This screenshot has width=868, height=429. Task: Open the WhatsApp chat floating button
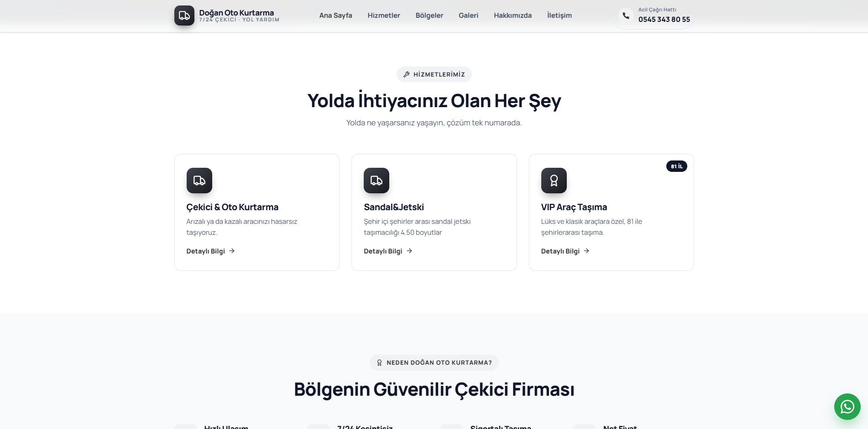(x=847, y=407)
